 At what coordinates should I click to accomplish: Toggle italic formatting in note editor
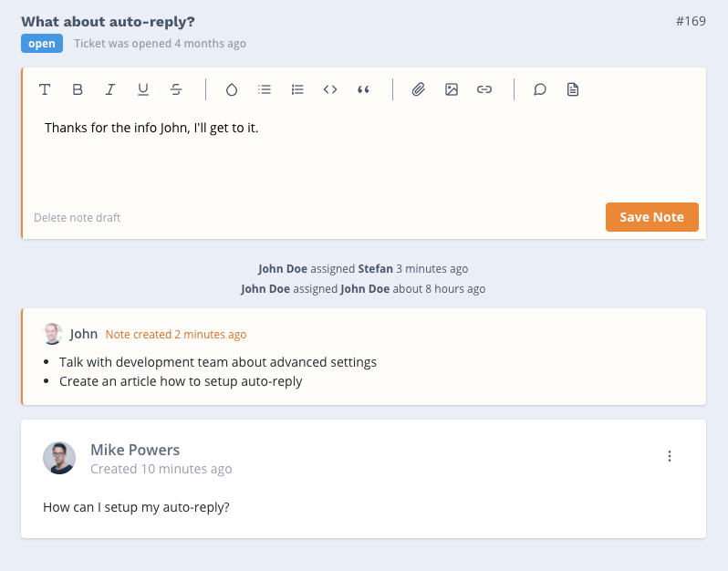click(x=110, y=89)
